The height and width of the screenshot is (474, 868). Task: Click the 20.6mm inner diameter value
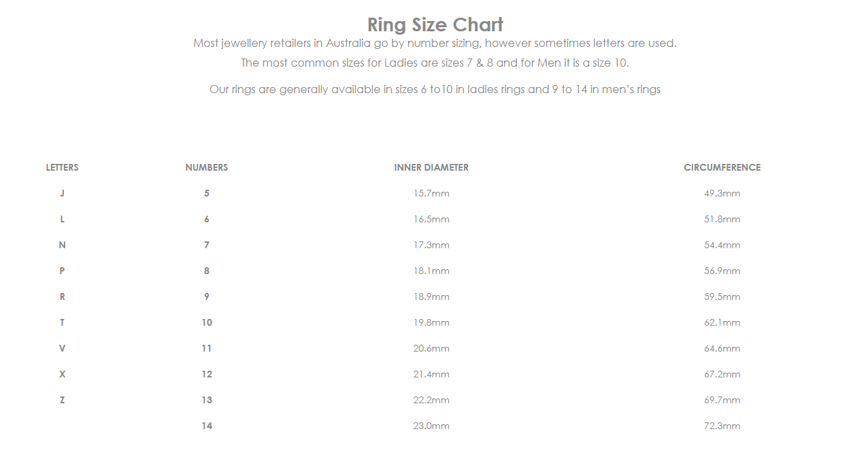pyautogui.click(x=431, y=348)
